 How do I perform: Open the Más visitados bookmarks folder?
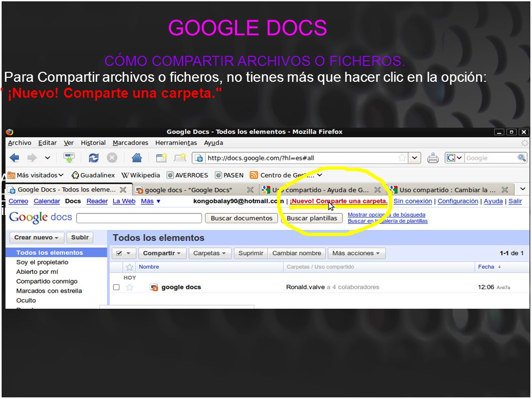point(35,175)
